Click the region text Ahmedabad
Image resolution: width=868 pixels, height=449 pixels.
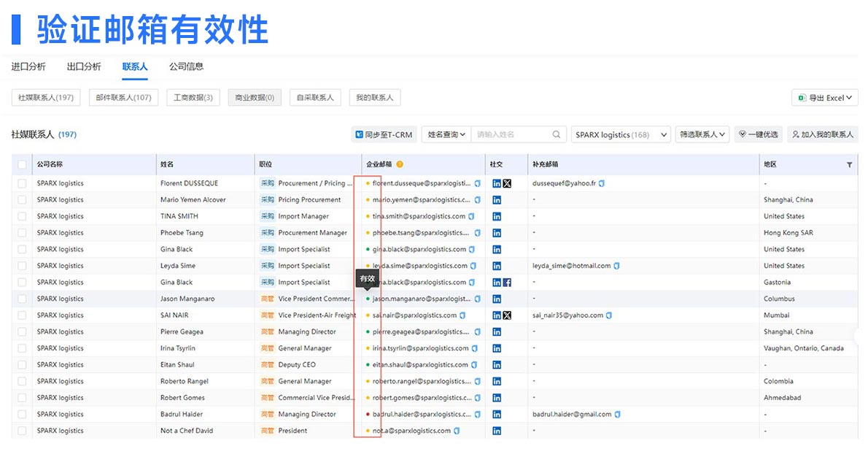click(x=782, y=398)
